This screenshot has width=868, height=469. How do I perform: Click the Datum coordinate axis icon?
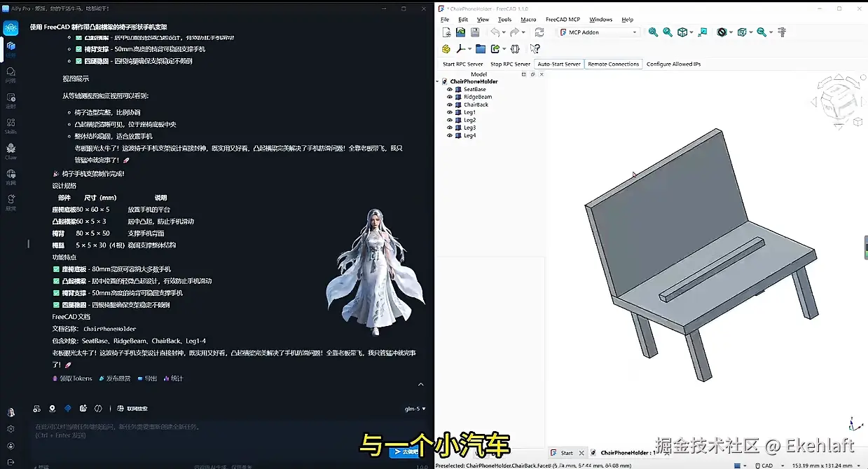(x=460, y=49)
